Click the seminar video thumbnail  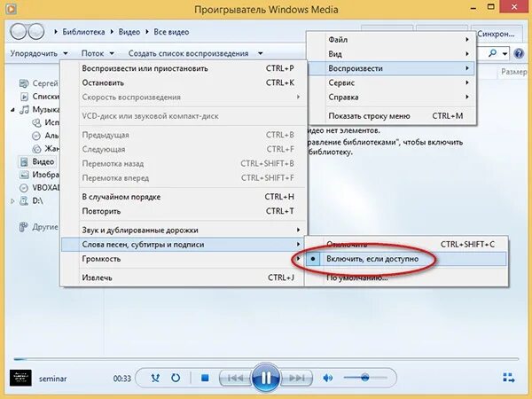[20, 378]
